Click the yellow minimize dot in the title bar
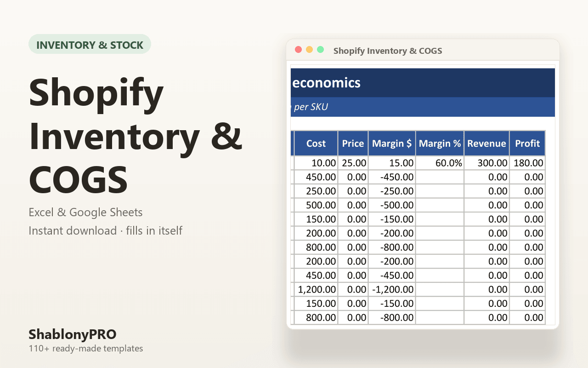The width and height of the screenshot is (588, 368). point(309,50)
